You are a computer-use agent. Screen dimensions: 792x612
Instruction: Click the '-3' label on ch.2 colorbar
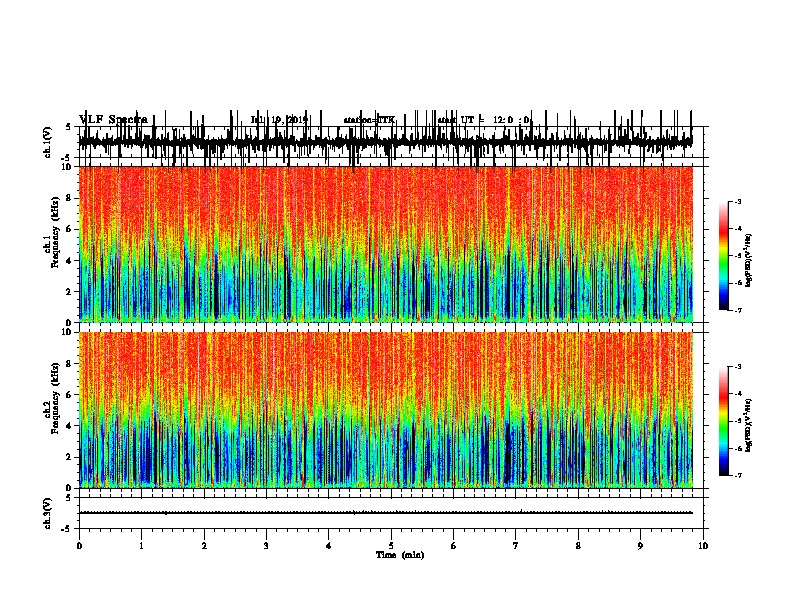click(738, 367)
